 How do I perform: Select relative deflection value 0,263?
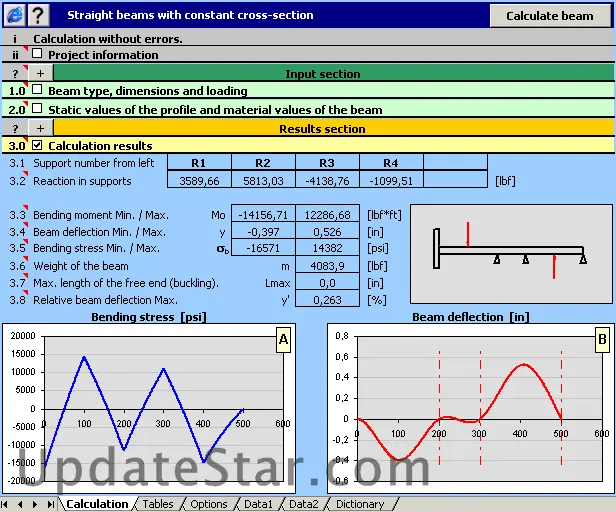[x=327, y=300]
